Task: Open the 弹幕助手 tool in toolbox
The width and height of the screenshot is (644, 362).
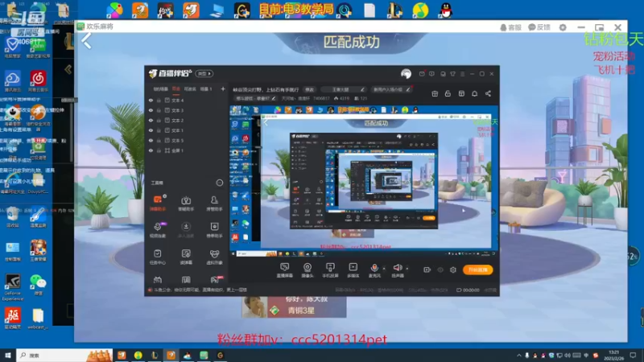Action: click(158, 203)
